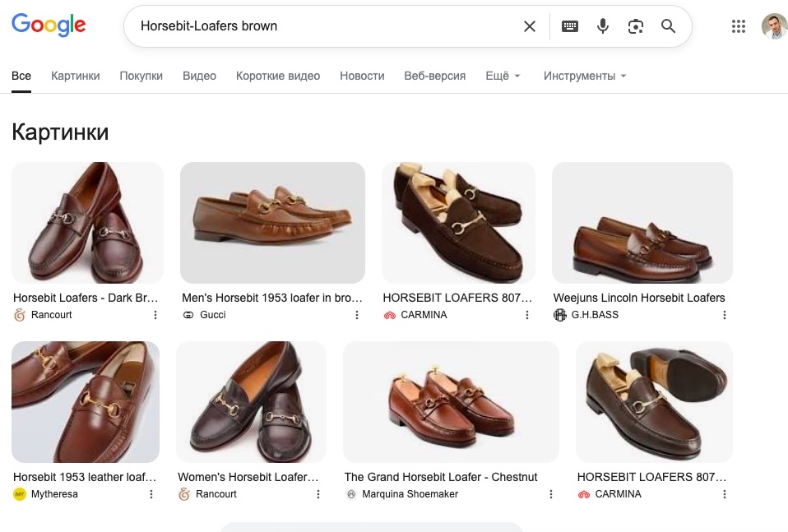
Task: Start voice search with the microphone icon
Action: tap(603, 26)
